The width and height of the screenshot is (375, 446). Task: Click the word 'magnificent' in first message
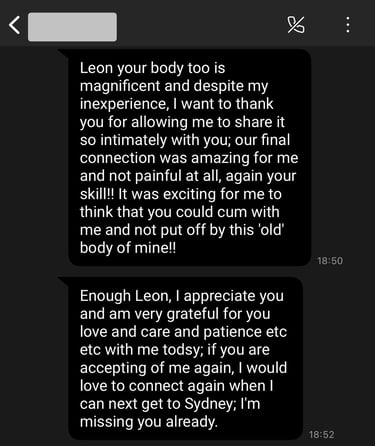pos(120,86)
